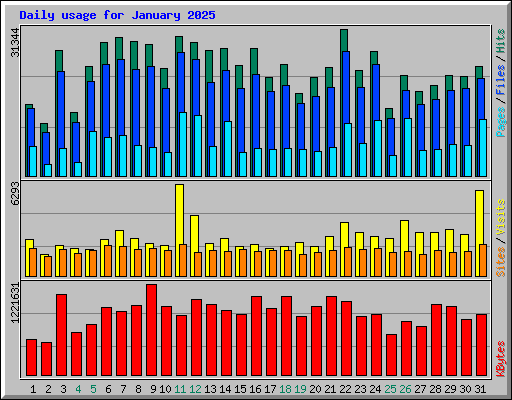Select the cyan Pages bar for day 12

pos(198,146)
